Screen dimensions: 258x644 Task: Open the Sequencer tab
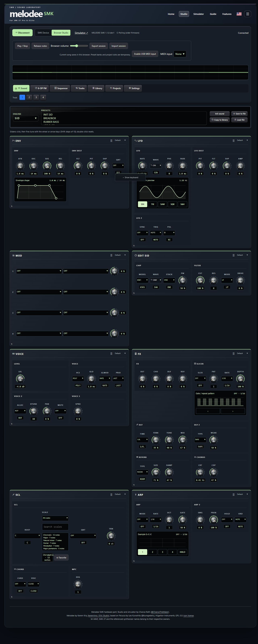pyautogui.click(x=61, y=88)
